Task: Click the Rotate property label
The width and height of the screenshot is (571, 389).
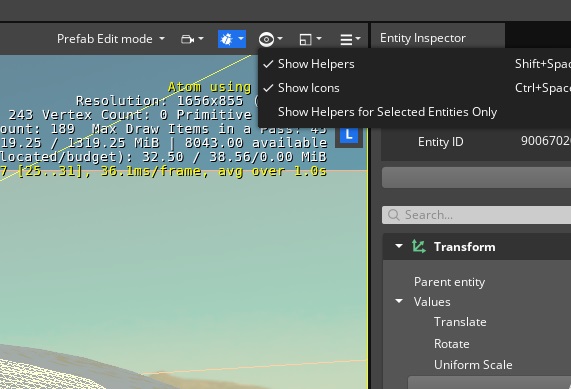Action: tap(452, 344)
